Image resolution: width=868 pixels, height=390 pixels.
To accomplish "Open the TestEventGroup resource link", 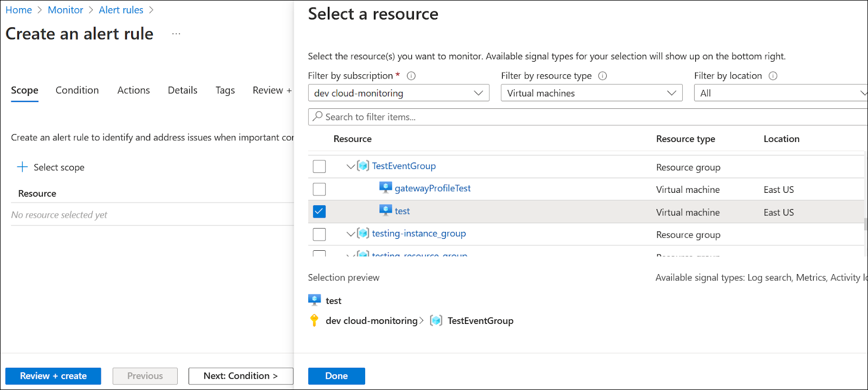I will (404, 166).
